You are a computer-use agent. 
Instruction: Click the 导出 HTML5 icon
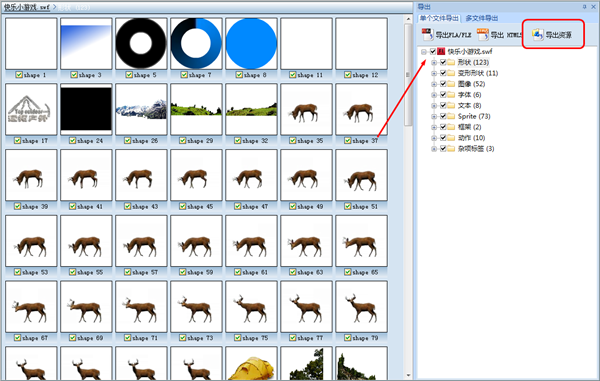(483, 34)
